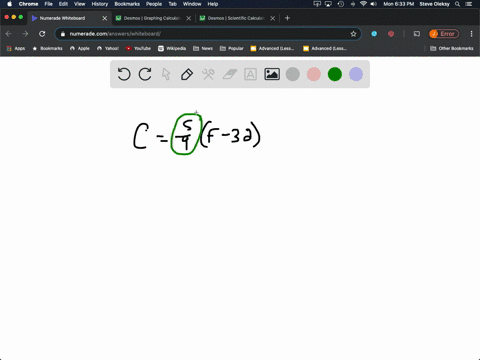Image resolution: width=480 pixels, height=360 pixels.
Task: Open the Tab menu
Action: pos(172,4)
